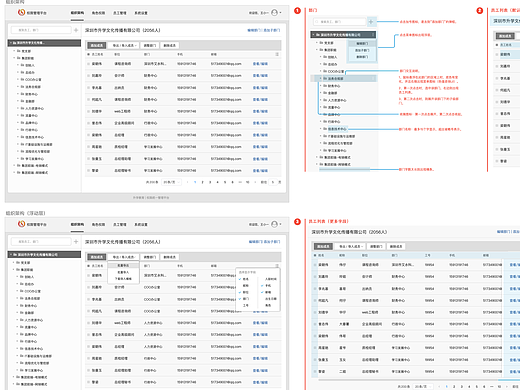Click horizontal scrollbar under panel 1 department tree
The height and width of the screenshot is (390, 520).
tap(345, 169)
